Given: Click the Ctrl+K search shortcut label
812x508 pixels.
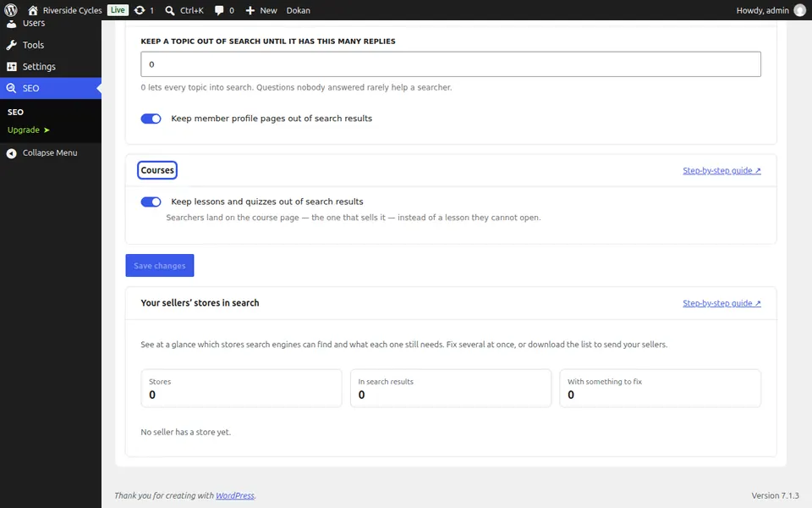Looking at the screenshot, I should pyautogui.click(x=192, y=10).
